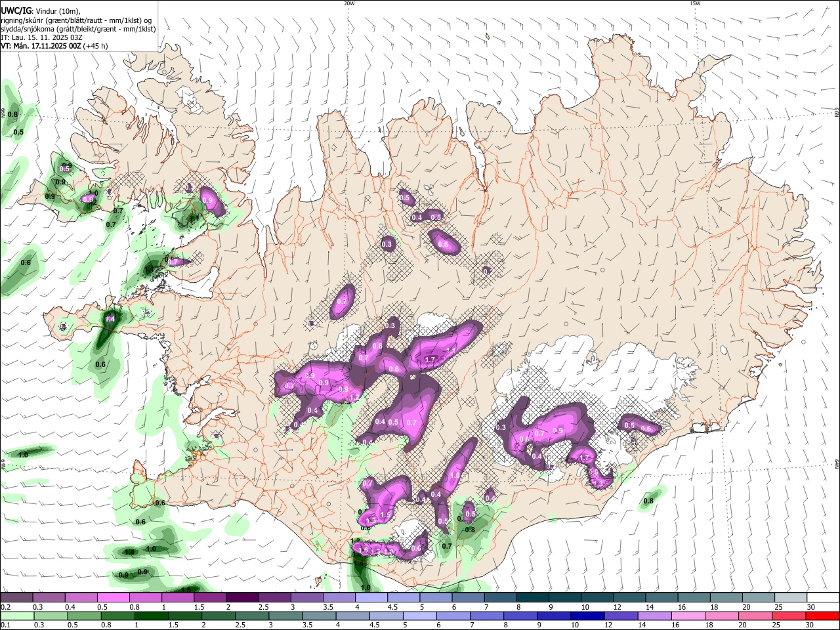
Task: Click the bright red swatch ending the lower legend row
Action: pos(823,616)
